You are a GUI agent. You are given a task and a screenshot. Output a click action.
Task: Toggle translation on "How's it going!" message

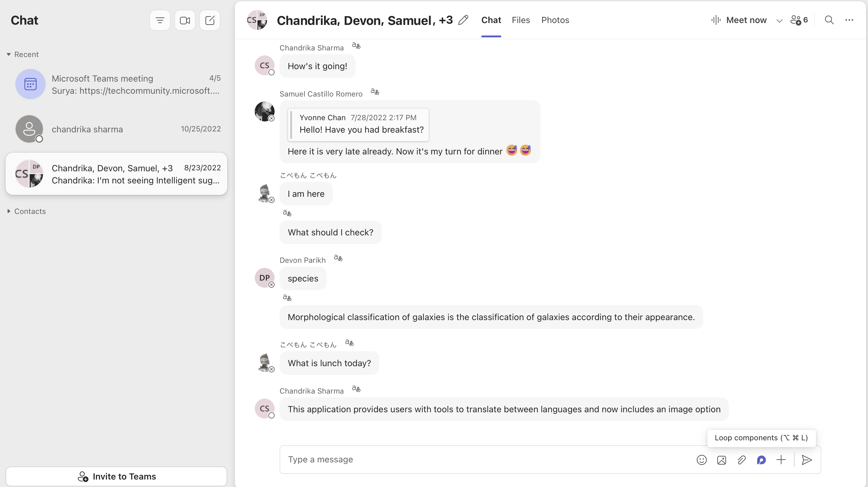[356, 46]
